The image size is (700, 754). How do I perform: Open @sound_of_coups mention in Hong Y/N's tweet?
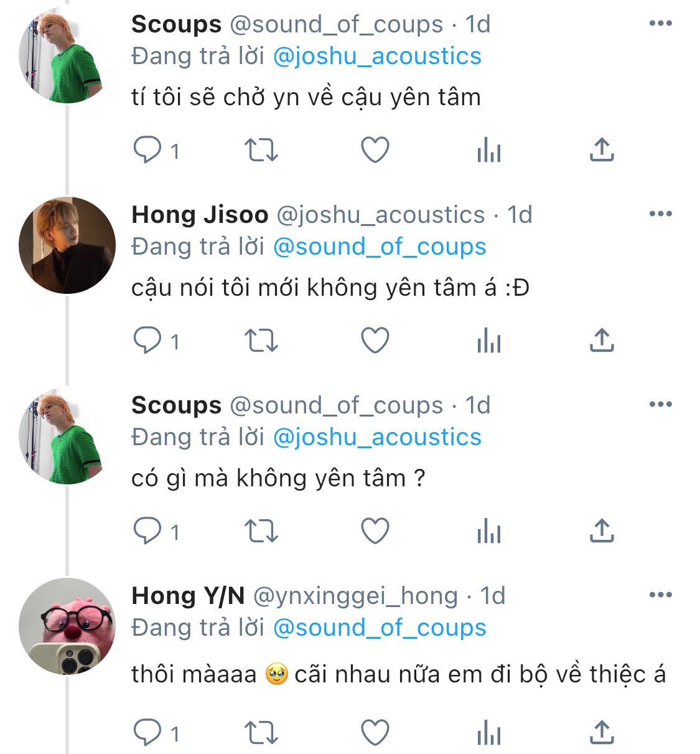(380, 628)
